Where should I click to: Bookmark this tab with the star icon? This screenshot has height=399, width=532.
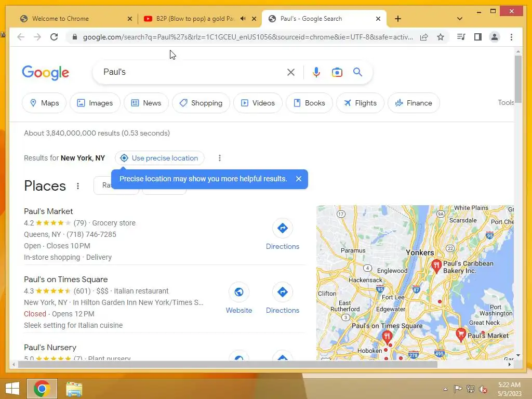click(x=441, y=37)
